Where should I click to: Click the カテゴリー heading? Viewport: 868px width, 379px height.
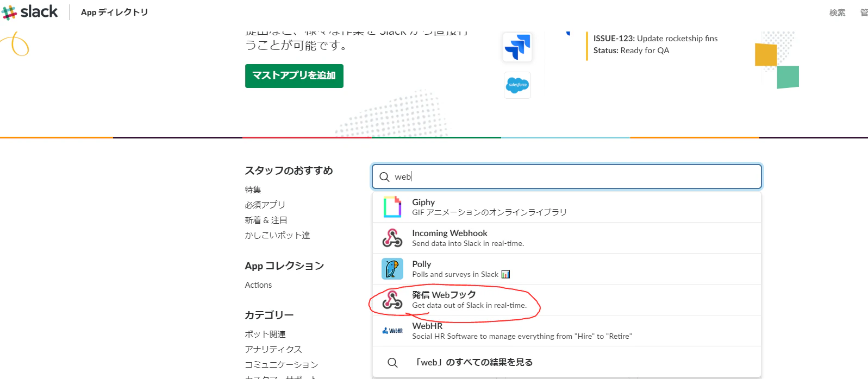point(269,315)
